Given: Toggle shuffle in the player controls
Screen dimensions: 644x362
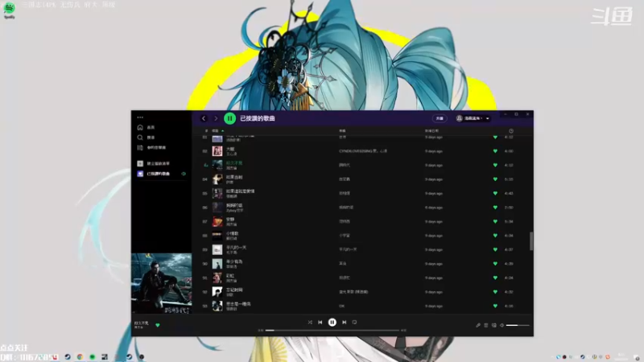Looking at the screenshot, I should click(310, 323).
